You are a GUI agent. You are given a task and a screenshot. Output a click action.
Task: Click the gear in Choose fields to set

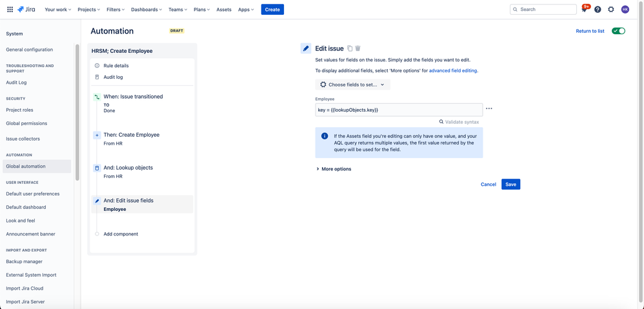(x=323, y=85)
